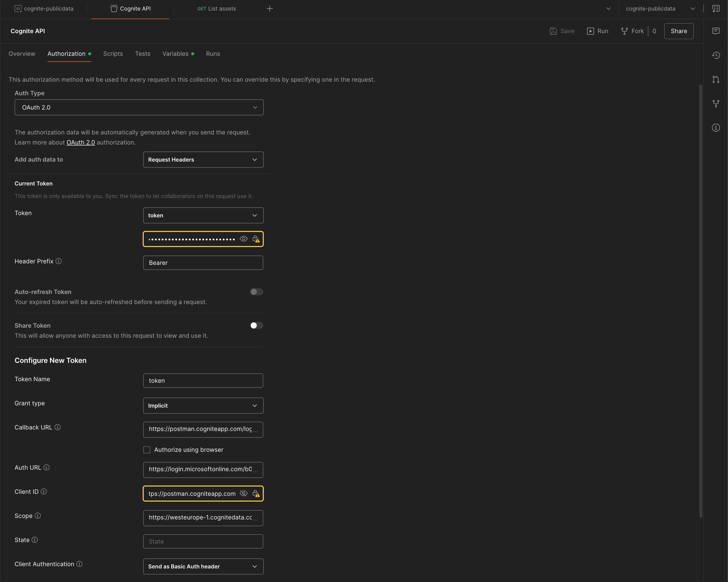
Task: Click the Fork collection icon
Action: click(x=624, y=31)
